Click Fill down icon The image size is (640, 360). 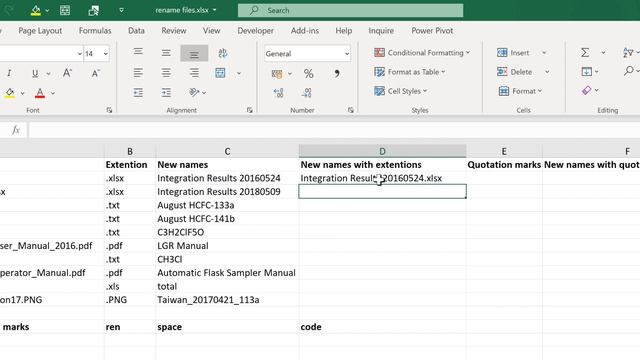pyautogui.click(x=587, y=71)
